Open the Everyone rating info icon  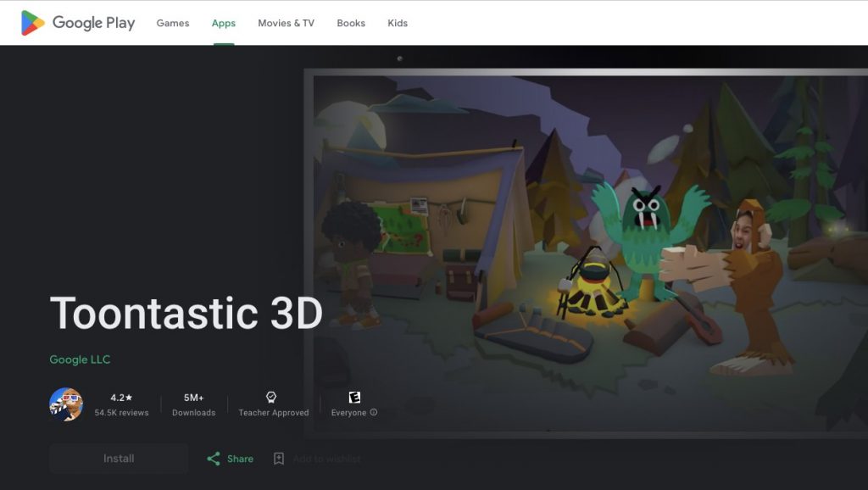point(374,412)
